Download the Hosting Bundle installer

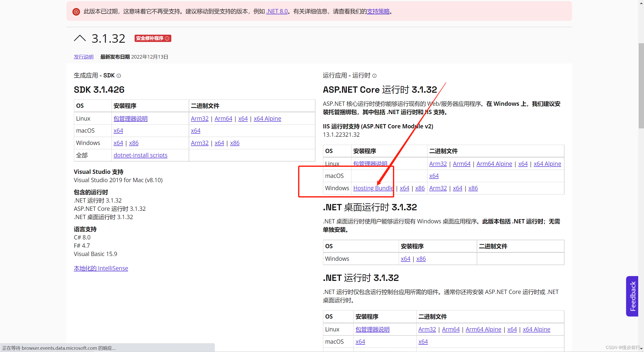tap(373, 188)
